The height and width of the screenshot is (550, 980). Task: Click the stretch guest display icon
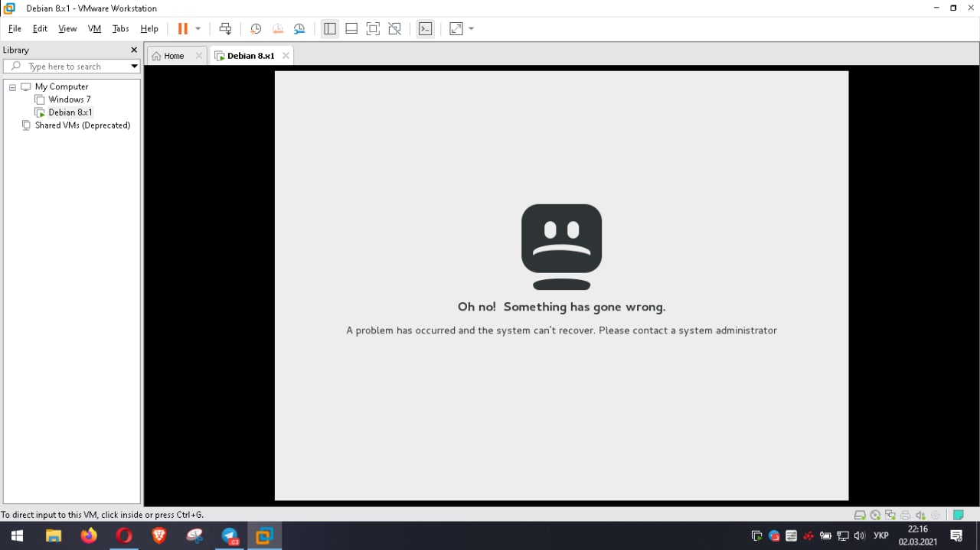[456, 28]
